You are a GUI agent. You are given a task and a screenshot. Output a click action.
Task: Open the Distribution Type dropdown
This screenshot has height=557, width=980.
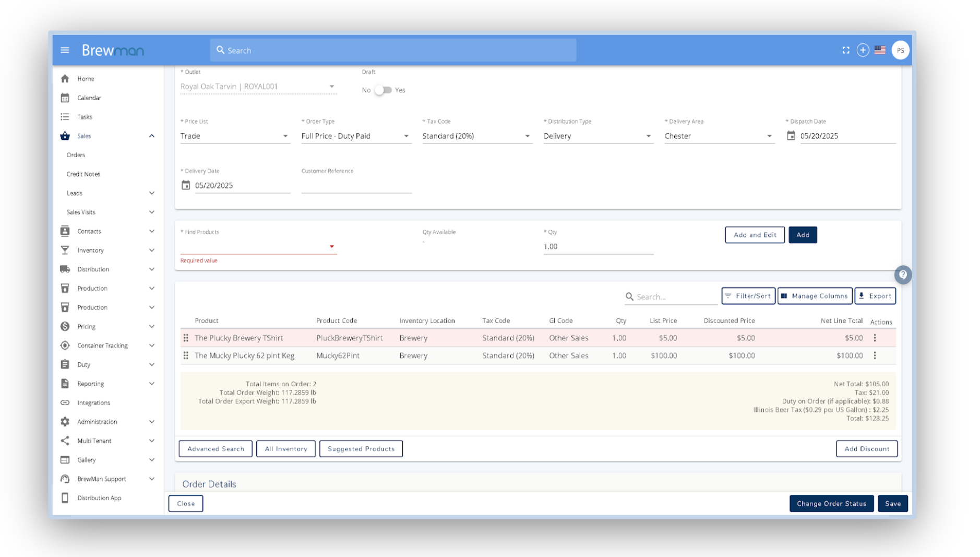598,136
